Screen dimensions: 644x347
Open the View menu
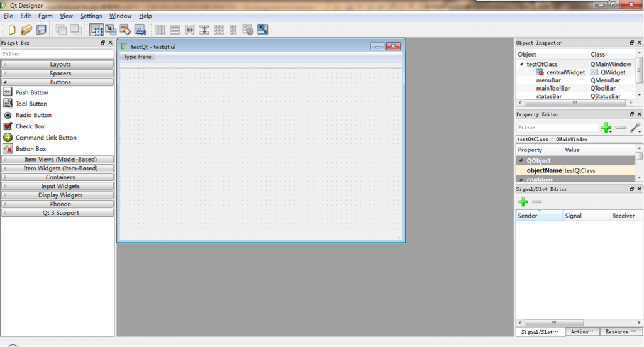tap(66, 16)
